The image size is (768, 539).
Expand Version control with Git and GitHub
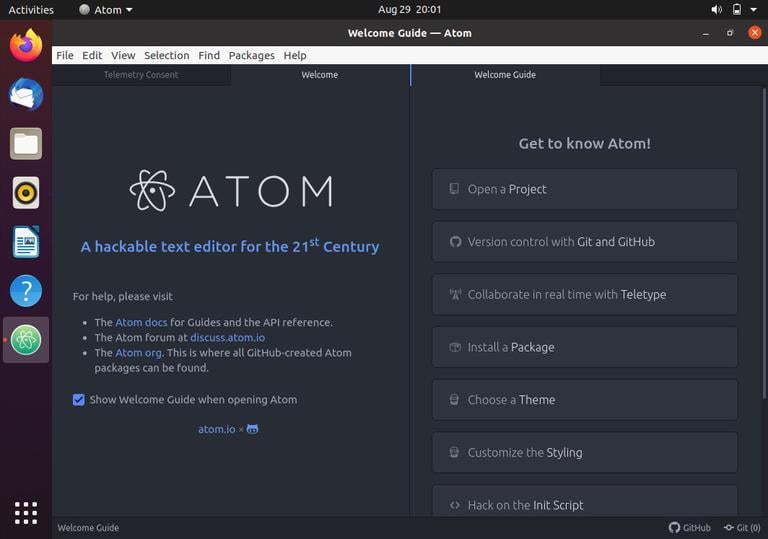[x=585, y=242]
